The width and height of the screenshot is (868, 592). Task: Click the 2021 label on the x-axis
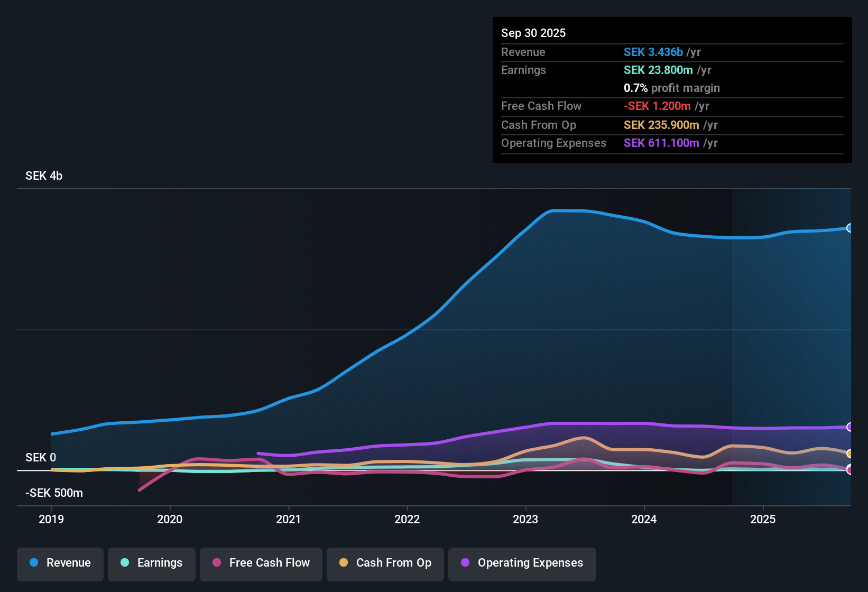point(289,520)
